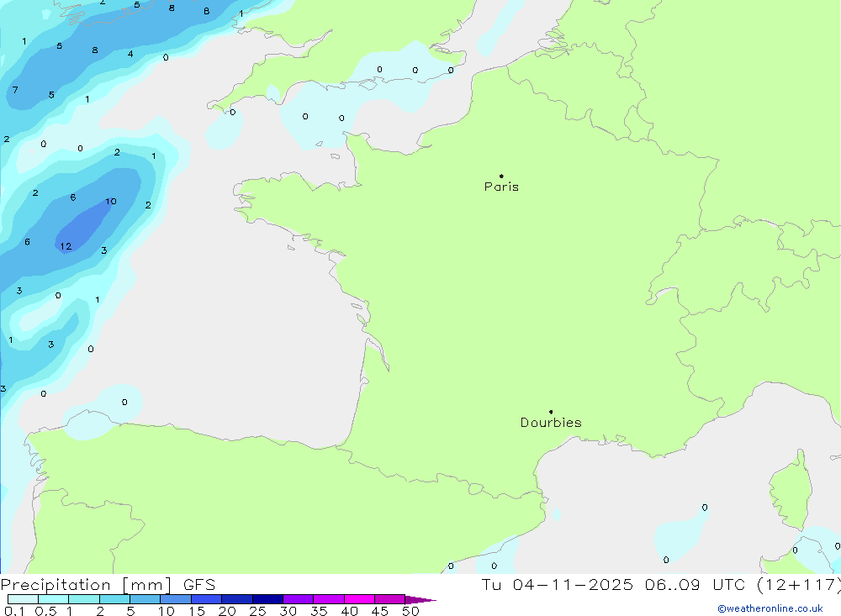
Task: Click the dot marker above Paris
Action: [501, 176]
